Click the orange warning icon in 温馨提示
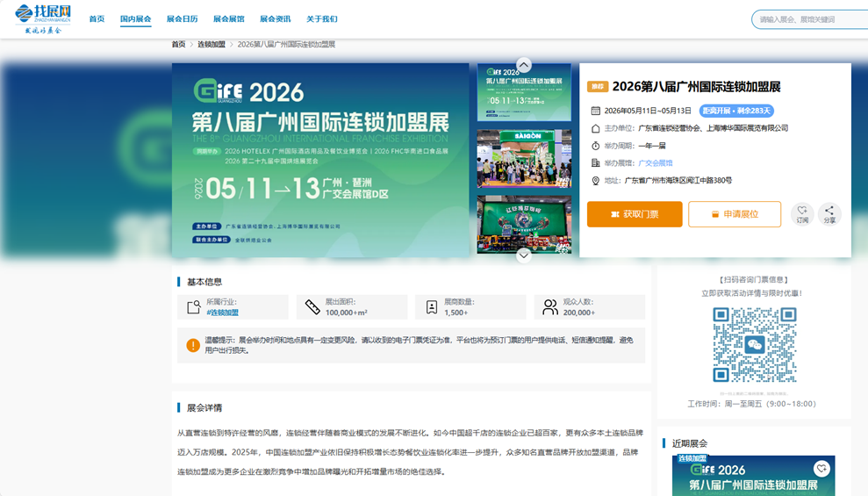 [x=192, y=345]
